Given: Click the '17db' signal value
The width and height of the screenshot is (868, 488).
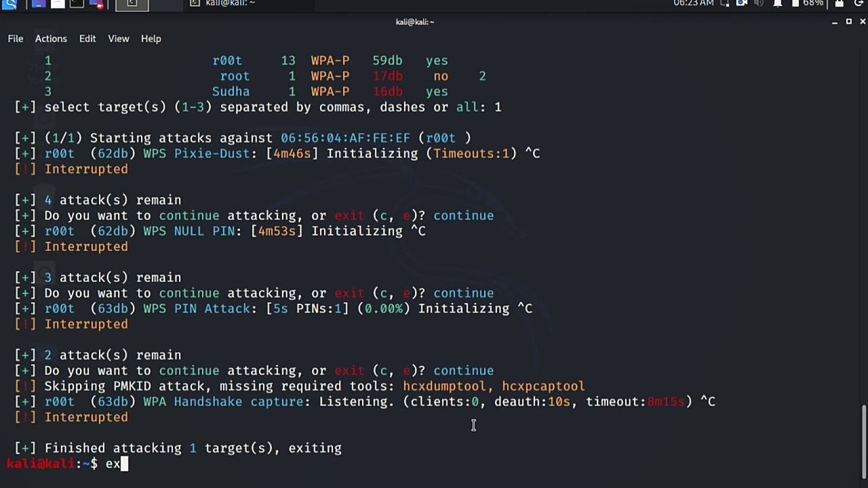Looking at the screenshot, I should click(x=387, y=76).
